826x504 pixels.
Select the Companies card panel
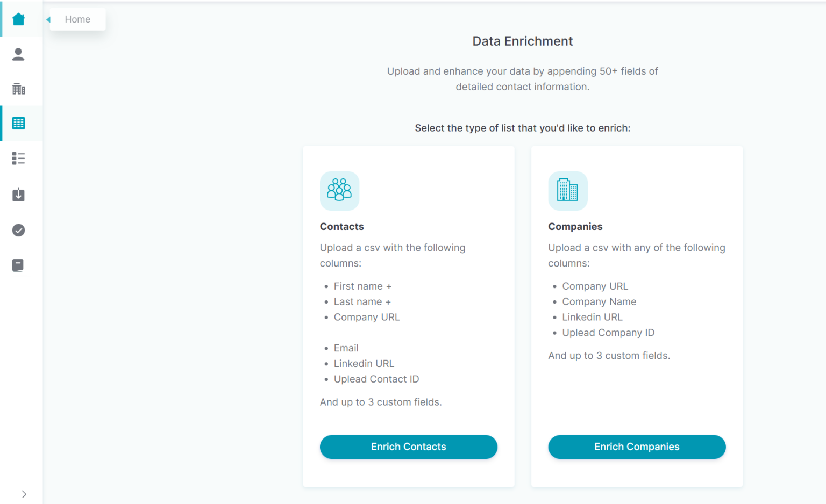click(637, 317)
